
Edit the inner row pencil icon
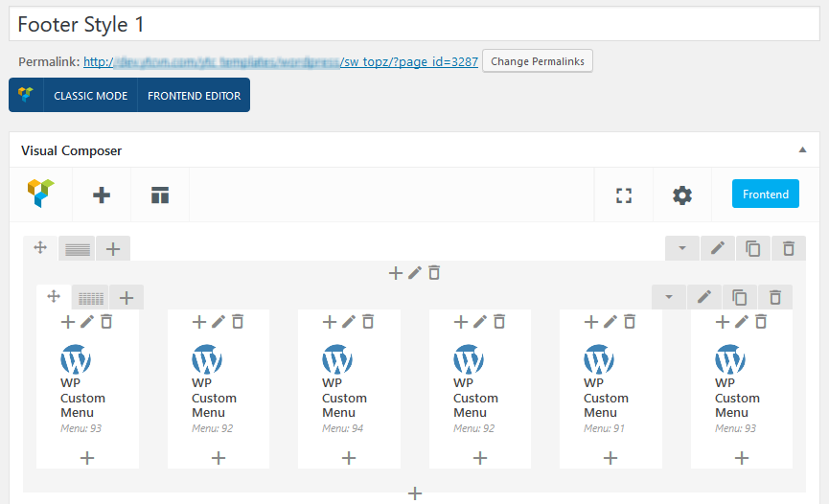[704, 297]
